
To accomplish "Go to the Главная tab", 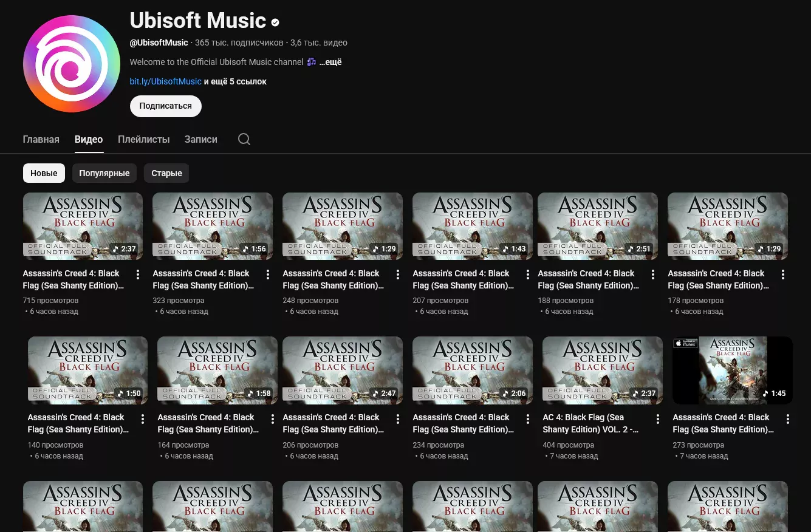I will point(41,139).
